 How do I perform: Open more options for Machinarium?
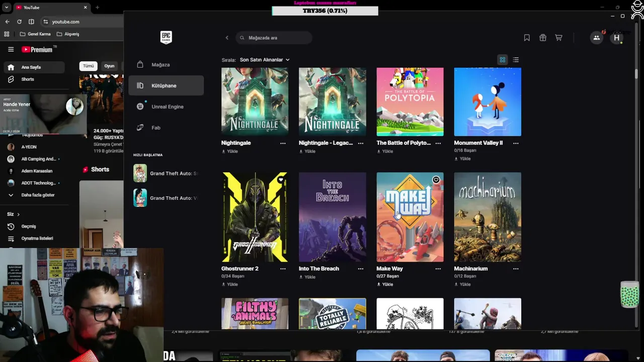(x=516, y=269)
